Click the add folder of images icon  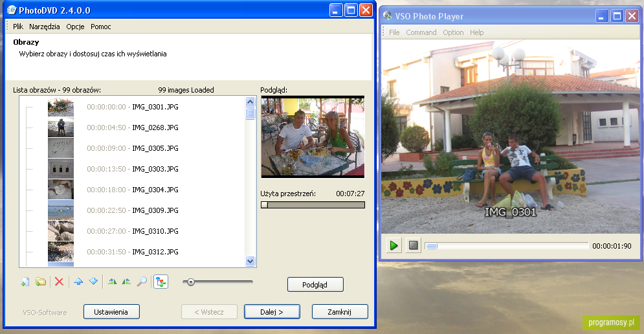click(x=40, y=282)
